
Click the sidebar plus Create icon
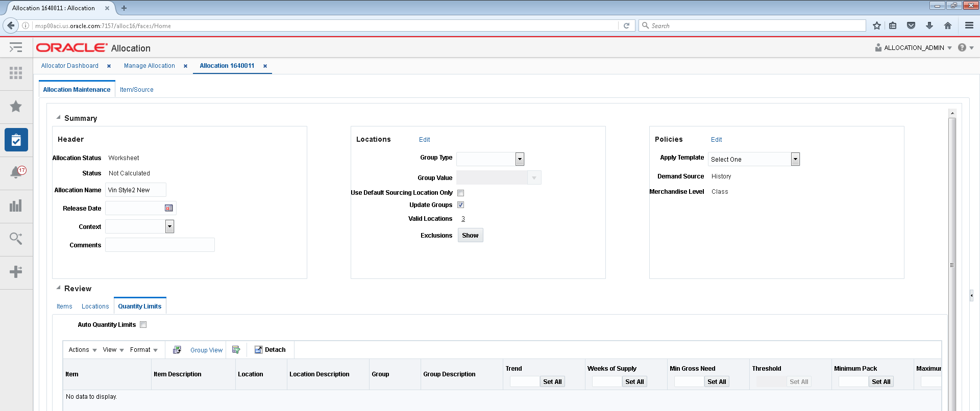pyautogui.click(x=16, y=271)
